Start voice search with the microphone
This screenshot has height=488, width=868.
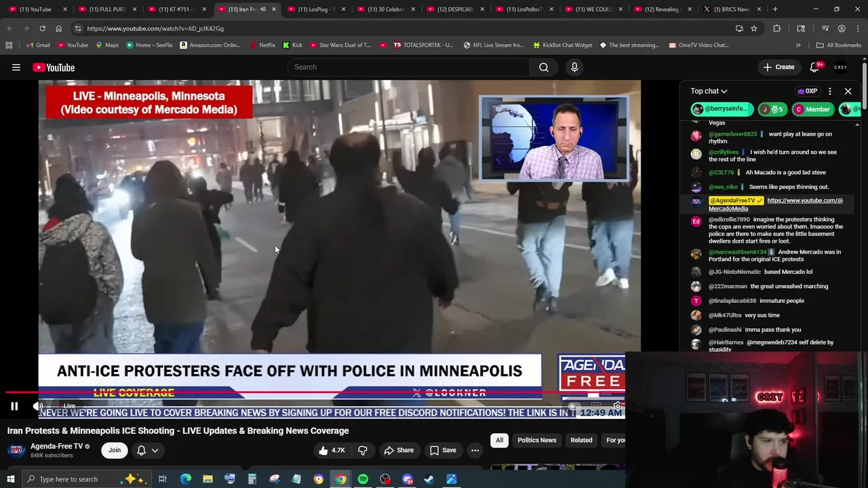[x=574, y=67]
